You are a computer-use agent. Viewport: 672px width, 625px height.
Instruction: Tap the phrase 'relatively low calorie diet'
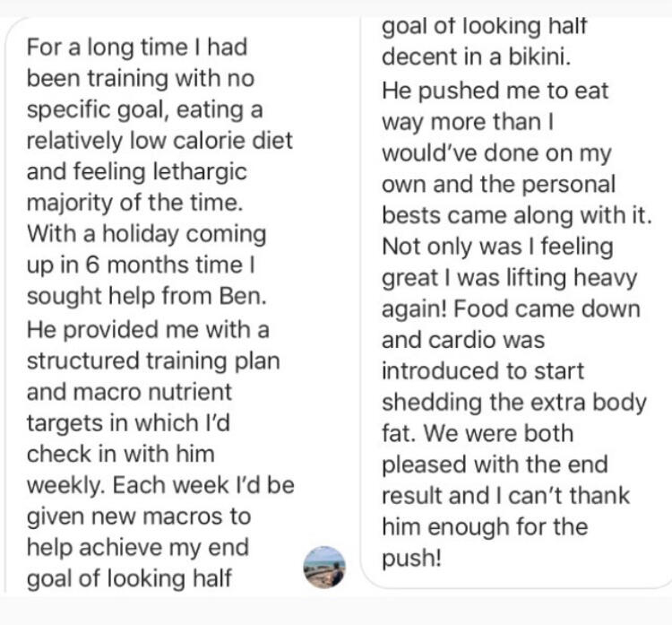pyautogui.click(x=159, y=141)
